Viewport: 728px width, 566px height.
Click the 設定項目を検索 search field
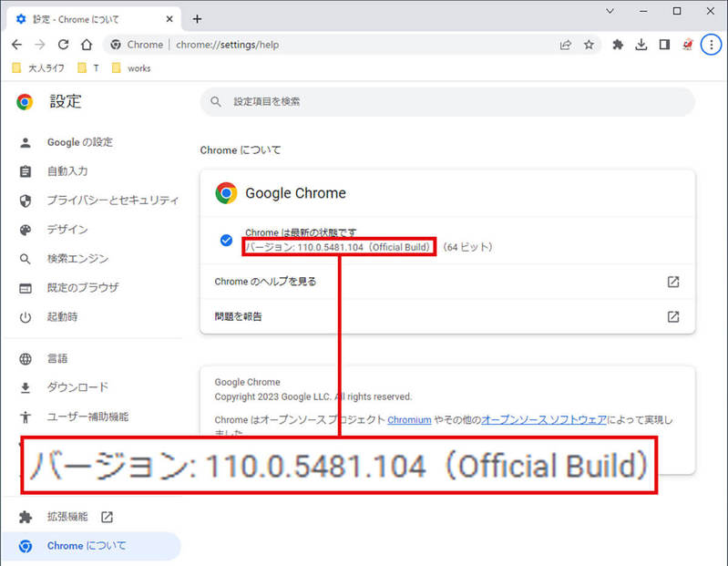(x=447, y=101)
